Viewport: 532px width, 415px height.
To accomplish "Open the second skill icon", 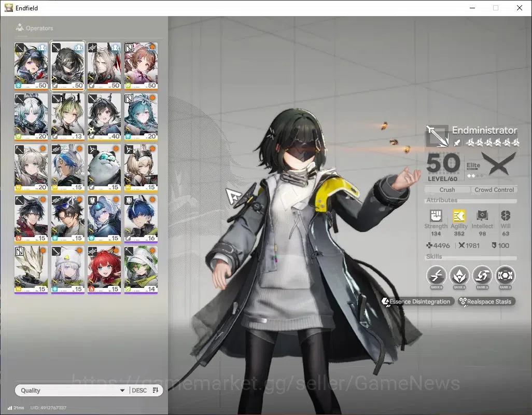I will (x=459, y=275).
